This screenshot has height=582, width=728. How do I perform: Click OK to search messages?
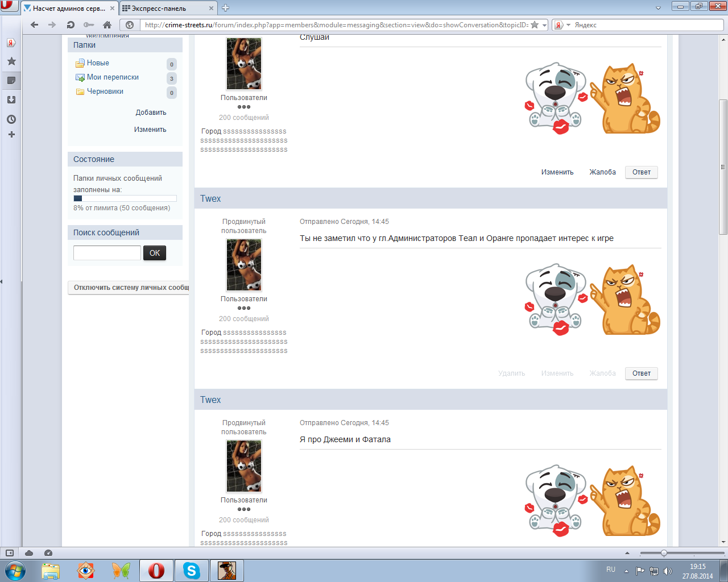[155, 253]
